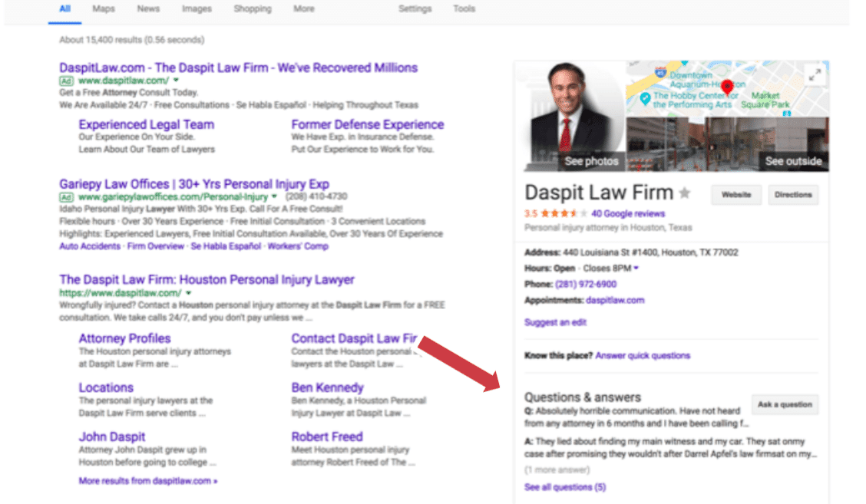
Task: Open dropdown arrow beside gariepylawoffices.com URL
Action: 274,196
